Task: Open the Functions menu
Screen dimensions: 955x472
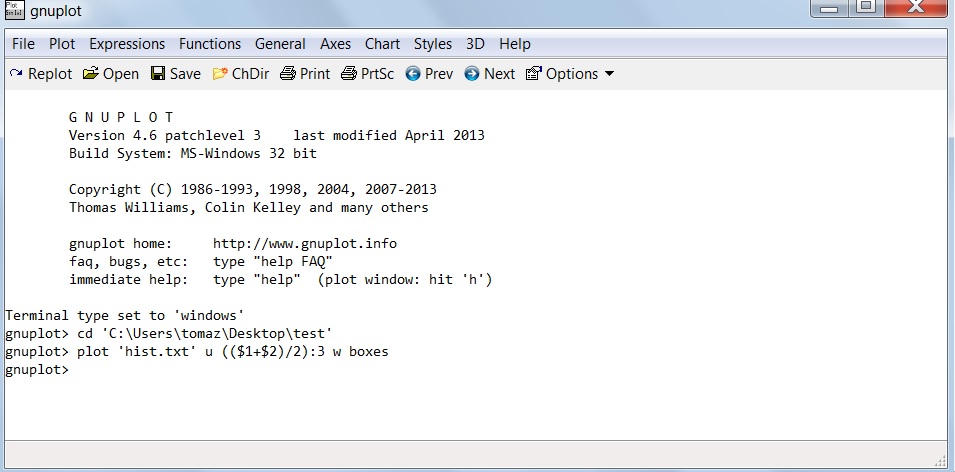Action: tap(210, 44)
